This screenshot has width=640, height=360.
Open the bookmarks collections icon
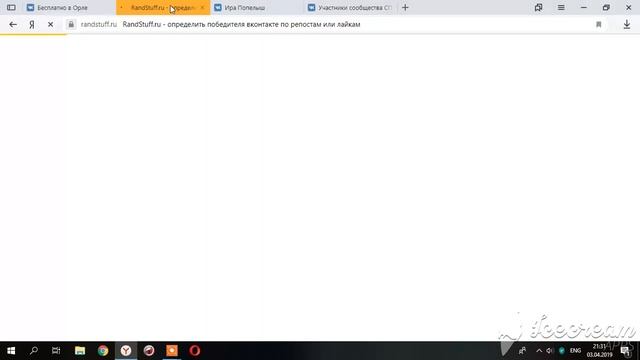tap(538, 7)
